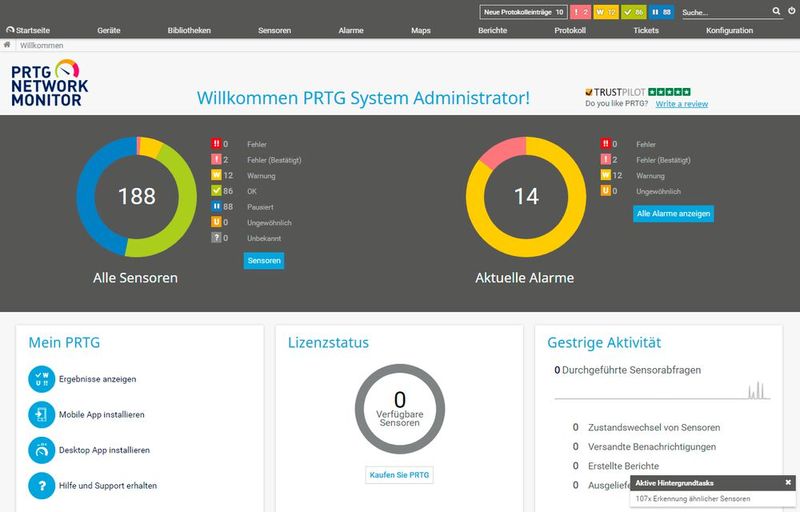800x512 pixels.
Task: Open the Berichte menu
Action: pos(492,30)
